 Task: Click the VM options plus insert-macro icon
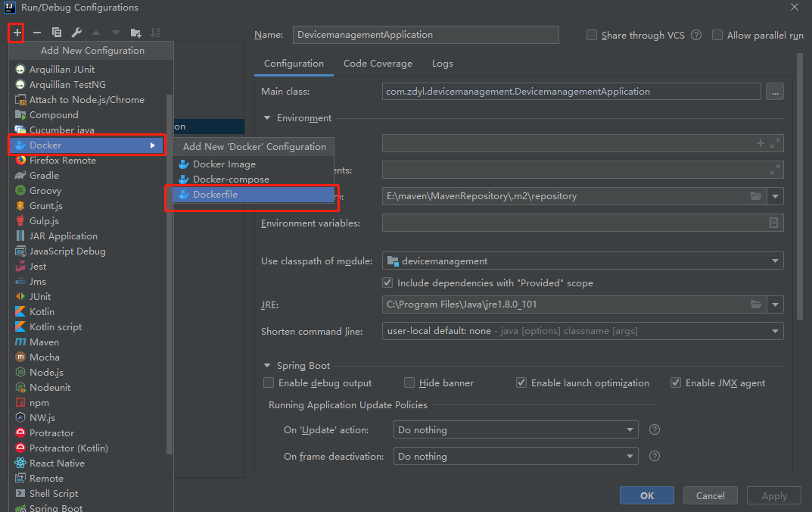click(x=761, y=143)
